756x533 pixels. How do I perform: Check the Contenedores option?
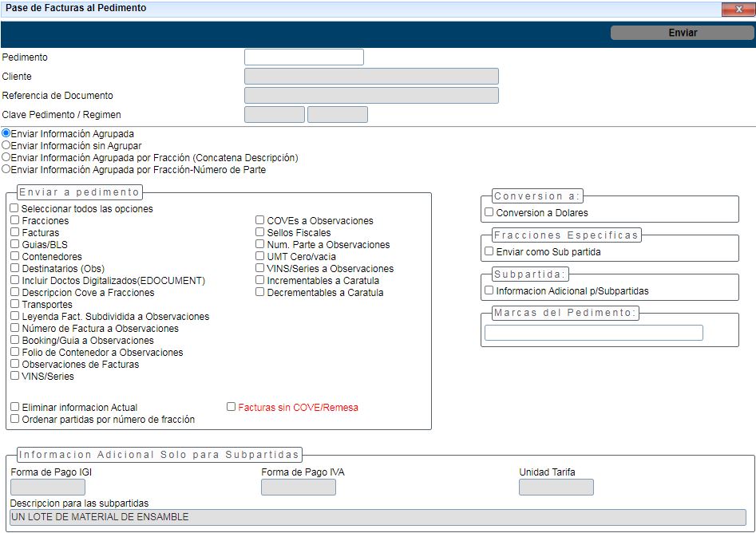(15, 257)
